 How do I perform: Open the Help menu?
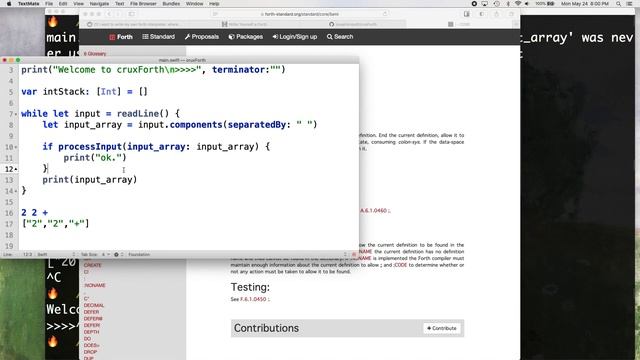(214, 4)
